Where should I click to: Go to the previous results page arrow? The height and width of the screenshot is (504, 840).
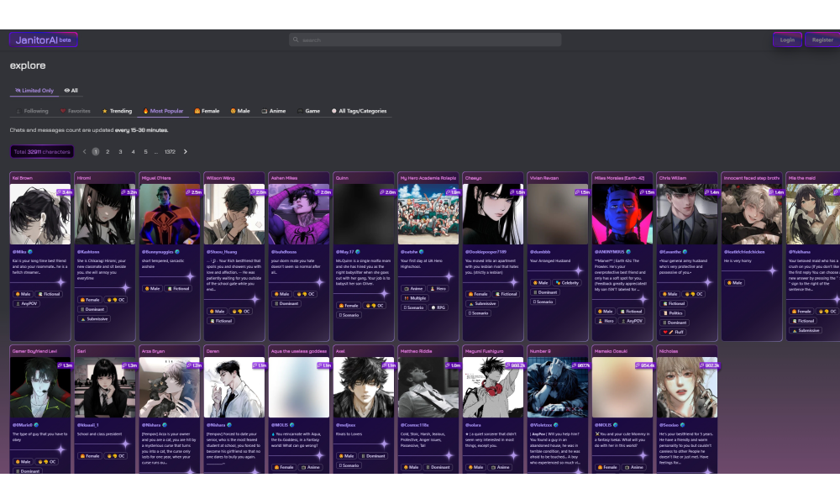[84, 151]
